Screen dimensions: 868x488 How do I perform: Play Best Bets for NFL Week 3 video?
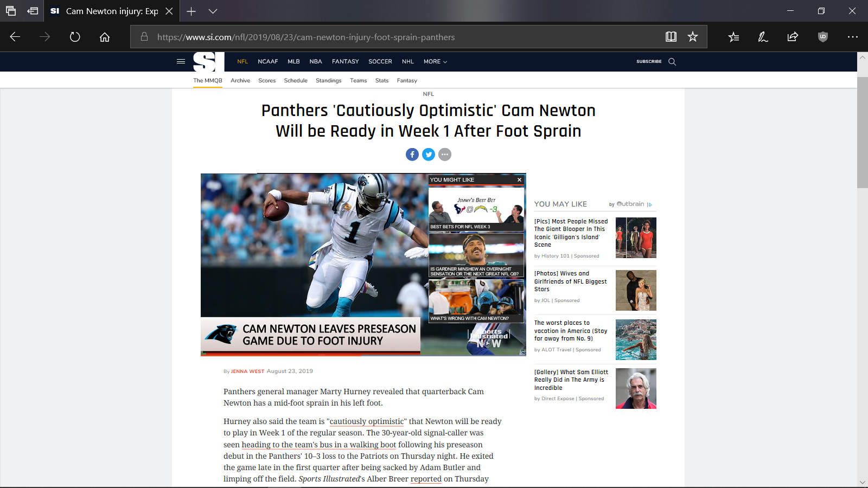476,209
